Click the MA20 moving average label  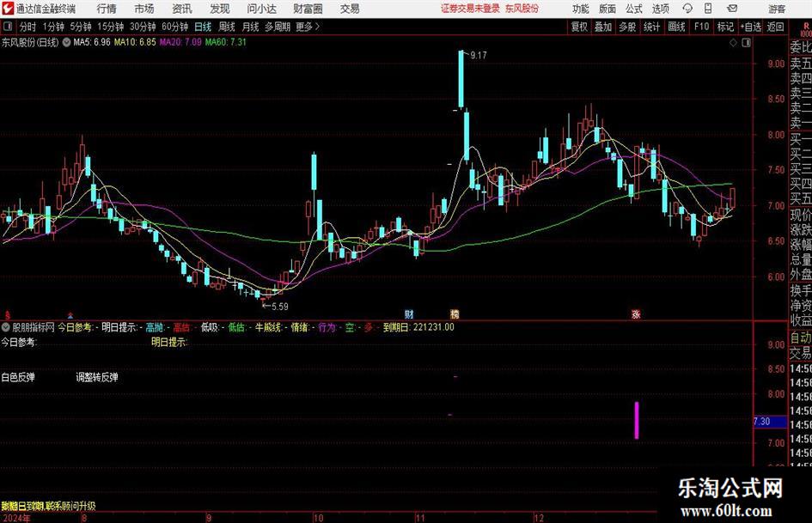pos(180,42)
